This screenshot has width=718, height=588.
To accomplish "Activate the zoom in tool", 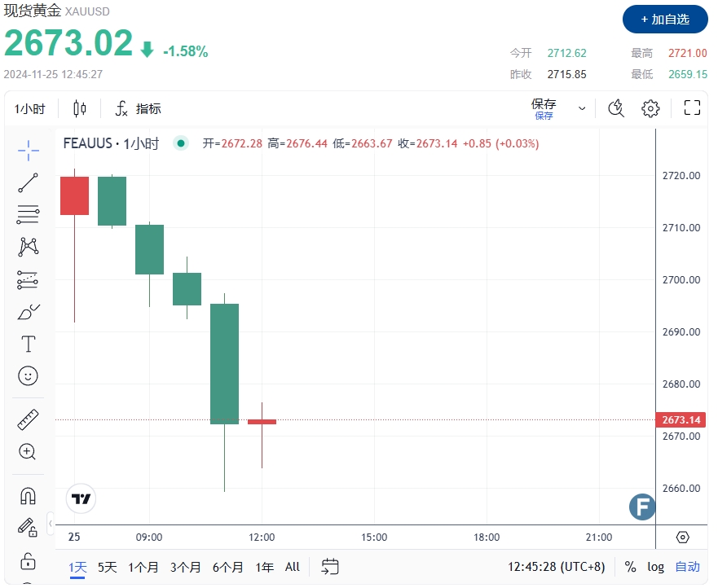I will point(29,452).
